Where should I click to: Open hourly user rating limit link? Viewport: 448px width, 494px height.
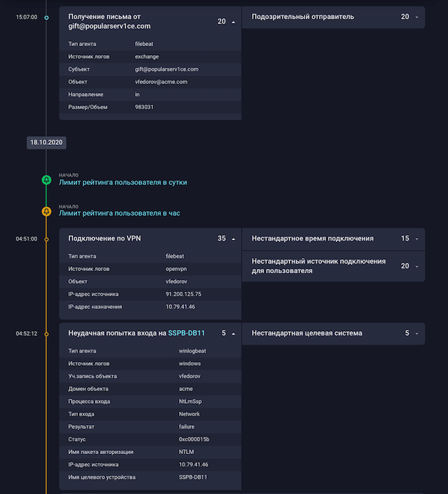click(119, 213)
